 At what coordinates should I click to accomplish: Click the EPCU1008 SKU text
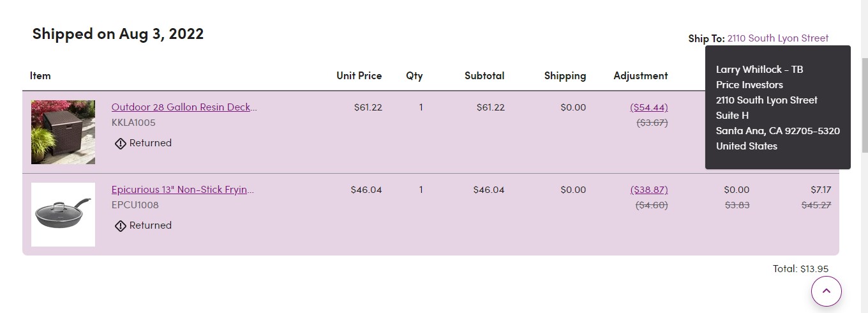[135, 205]
